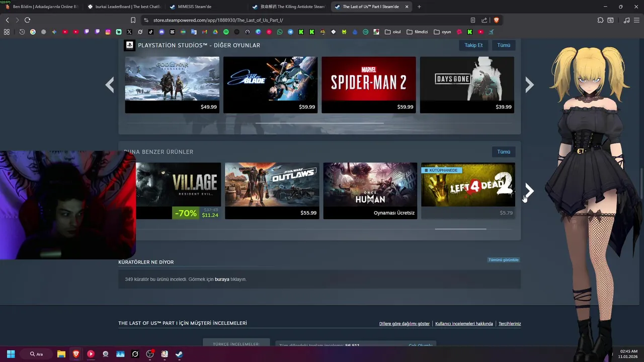Show previous PlayStation Studios games with left arrow
Screen dimensions: 644x362
pos(110,84)
